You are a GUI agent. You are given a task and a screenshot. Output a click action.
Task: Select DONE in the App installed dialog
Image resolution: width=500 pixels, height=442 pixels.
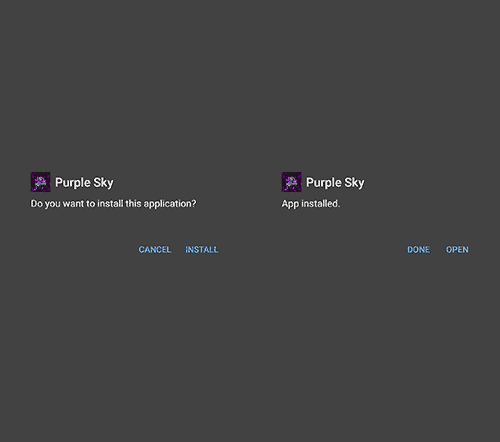[418, 250]
